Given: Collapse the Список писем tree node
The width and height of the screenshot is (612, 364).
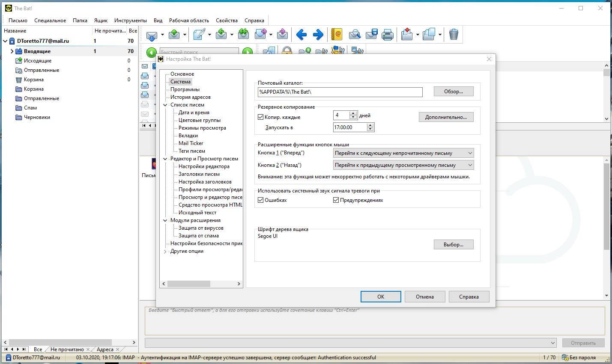Looking at the screenshot, I should coord(165,105).
